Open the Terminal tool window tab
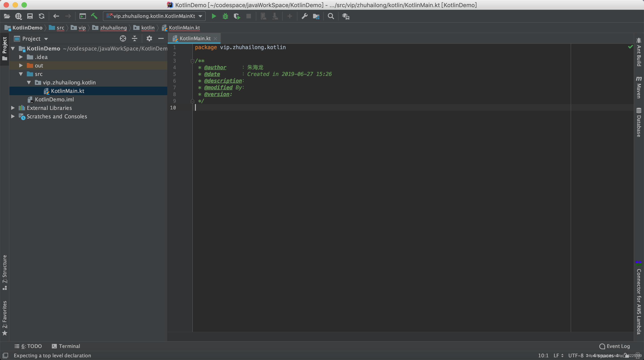Image resolution: width=644 pixels, height=360 pixels. coord(66,346)
